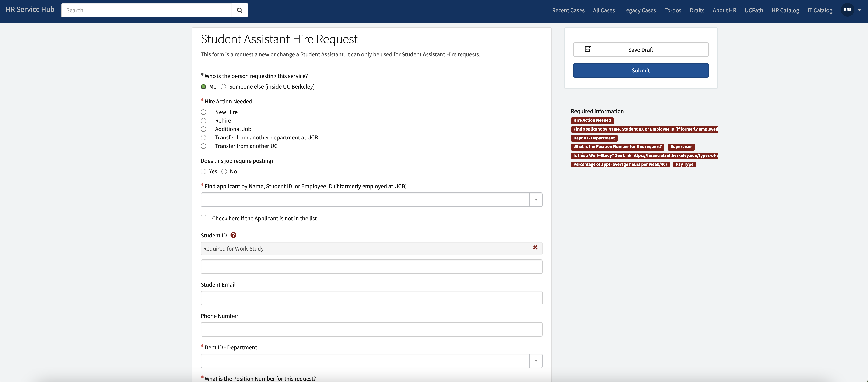Go to All Cases

(604, 10)
